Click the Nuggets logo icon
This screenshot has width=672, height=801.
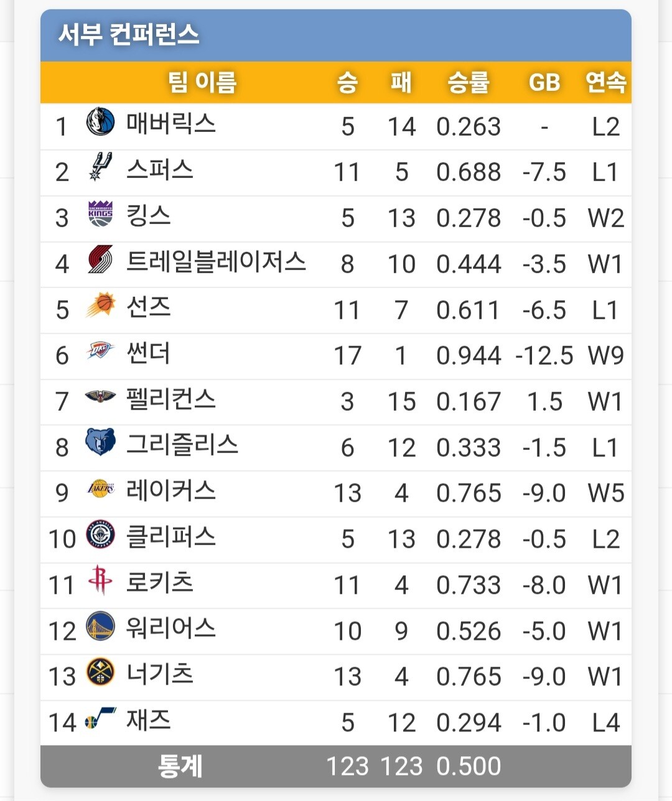(100, 672)
